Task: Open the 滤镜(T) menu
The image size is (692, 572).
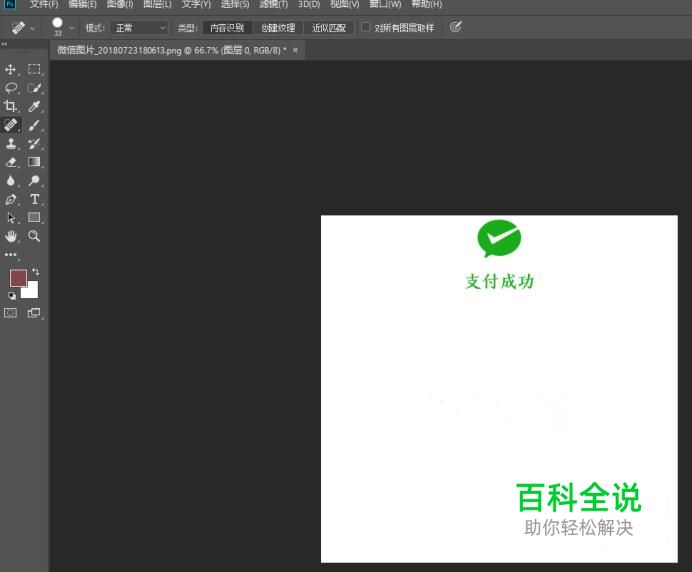Action: pyautogui.click(x=274, y=4)
